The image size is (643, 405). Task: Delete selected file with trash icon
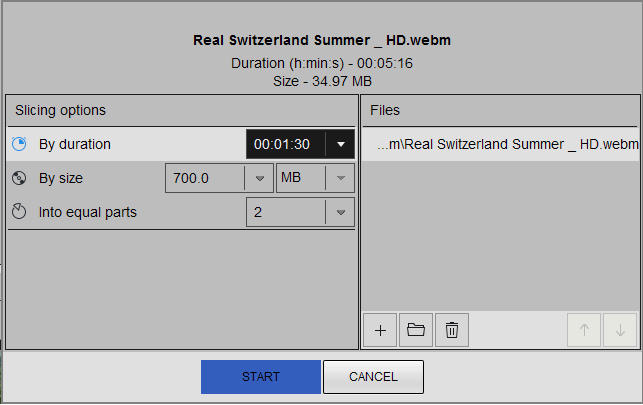[x=452, y=330]
